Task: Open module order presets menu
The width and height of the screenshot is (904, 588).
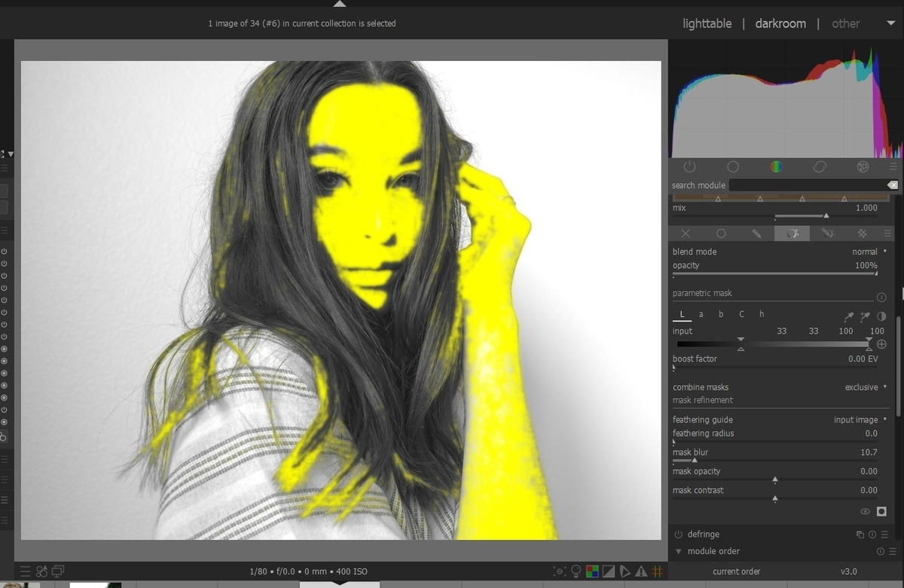Action: click(x=892, y=552)
